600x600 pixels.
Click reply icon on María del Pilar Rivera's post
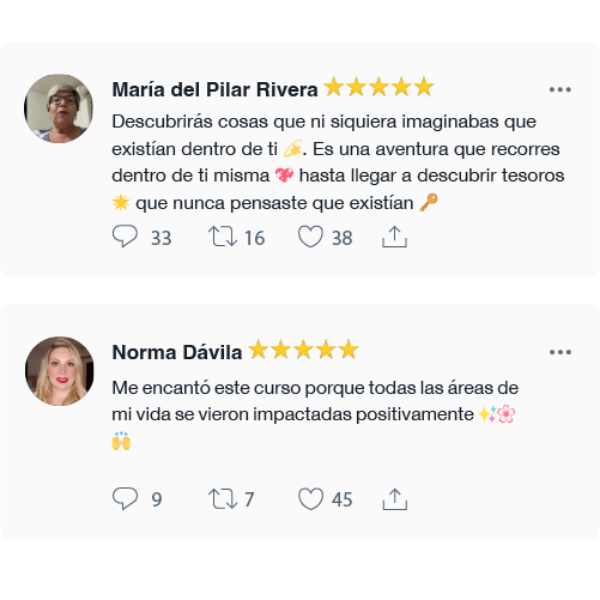point(125,236)
